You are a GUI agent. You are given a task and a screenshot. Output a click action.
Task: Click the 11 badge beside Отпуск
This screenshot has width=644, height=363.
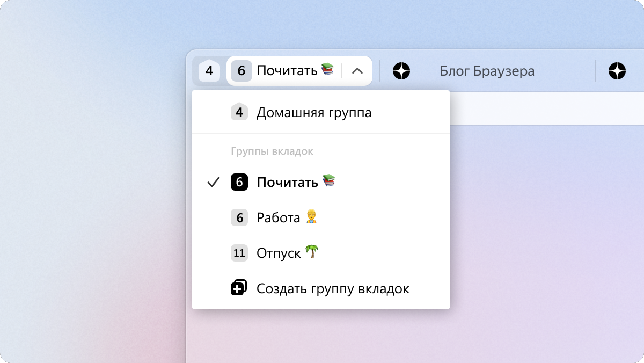point(239,253)
